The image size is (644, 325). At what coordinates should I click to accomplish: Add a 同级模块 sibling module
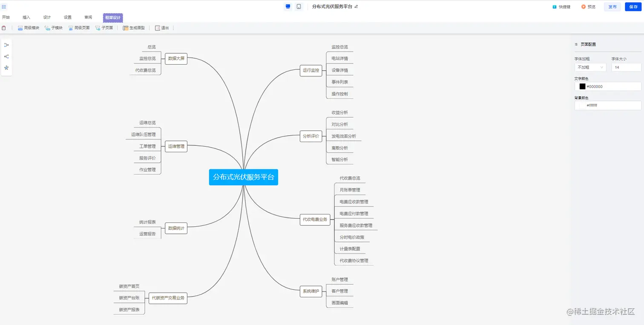coord(29,28)
